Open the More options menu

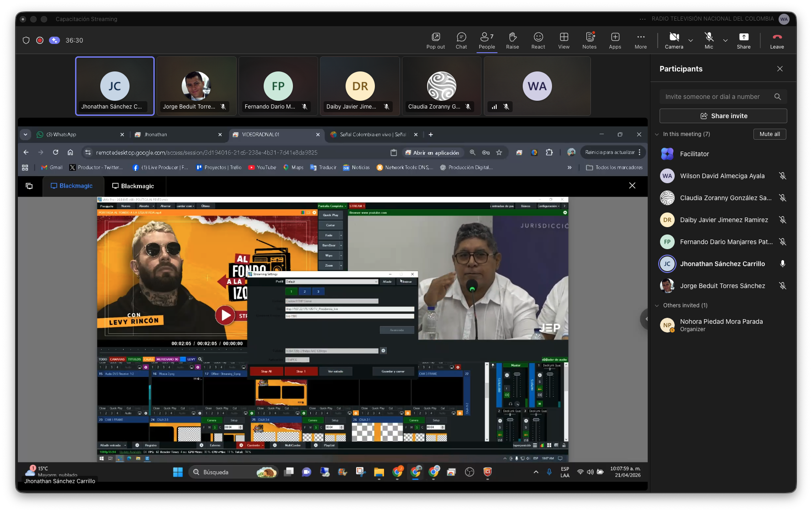640,40
